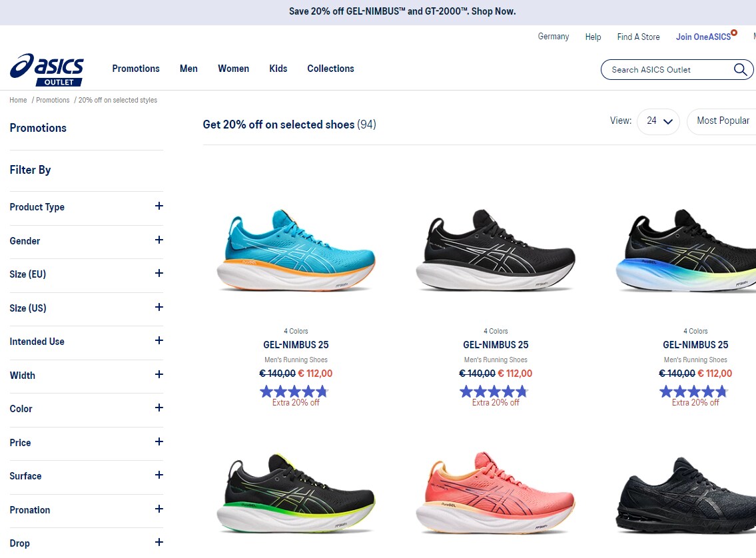Screen dimensions: 756x558
Task: Click the Find A Store link
Action: tap(638, 37)
